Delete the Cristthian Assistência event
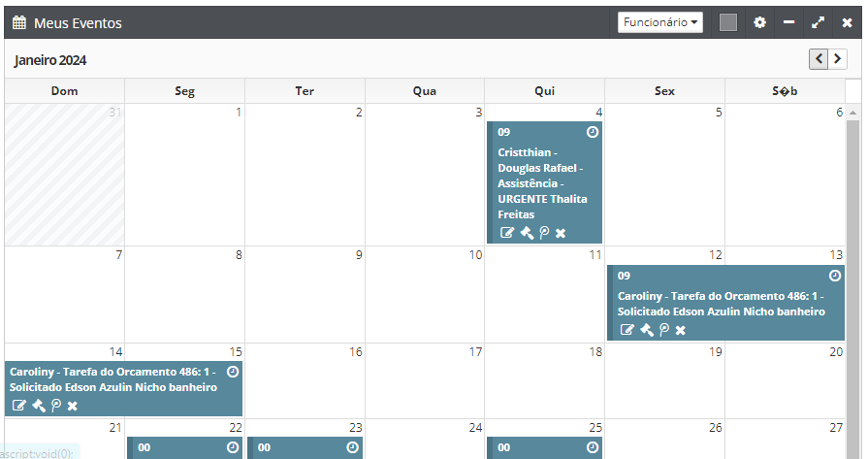868x459 pixels. [x=561, y=233]
